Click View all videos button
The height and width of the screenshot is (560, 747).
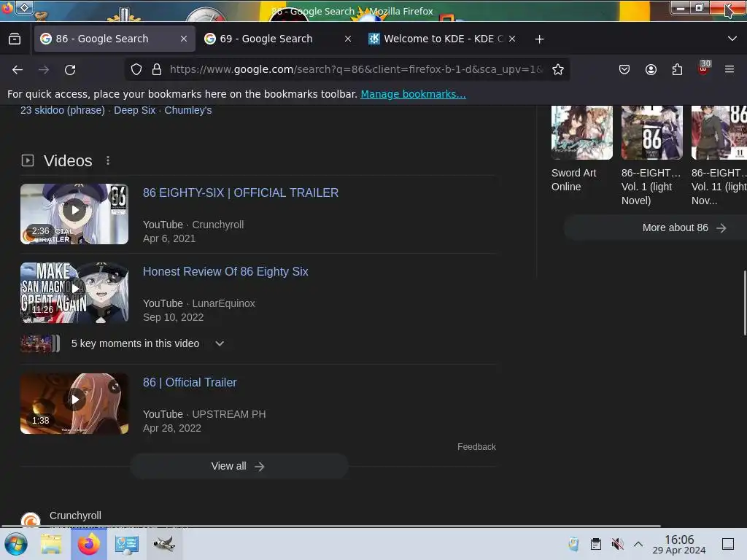click(239, 466)
